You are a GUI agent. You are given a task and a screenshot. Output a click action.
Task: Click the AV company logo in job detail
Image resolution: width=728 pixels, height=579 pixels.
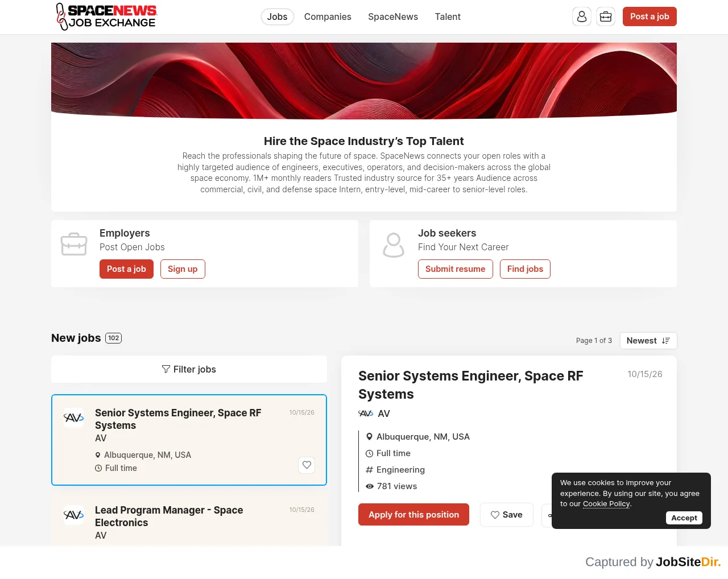click(x=366, y=413)
